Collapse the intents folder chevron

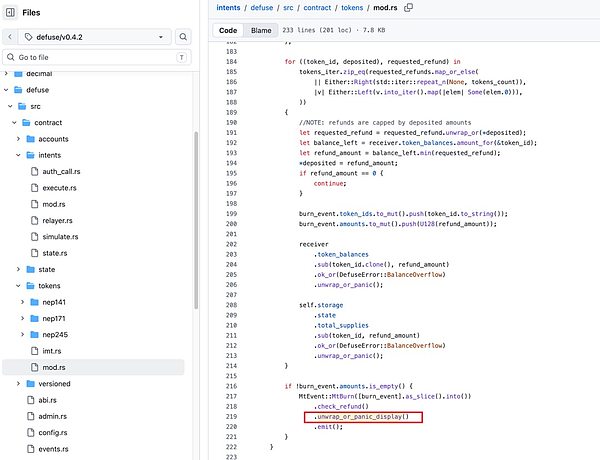[18, 155]
